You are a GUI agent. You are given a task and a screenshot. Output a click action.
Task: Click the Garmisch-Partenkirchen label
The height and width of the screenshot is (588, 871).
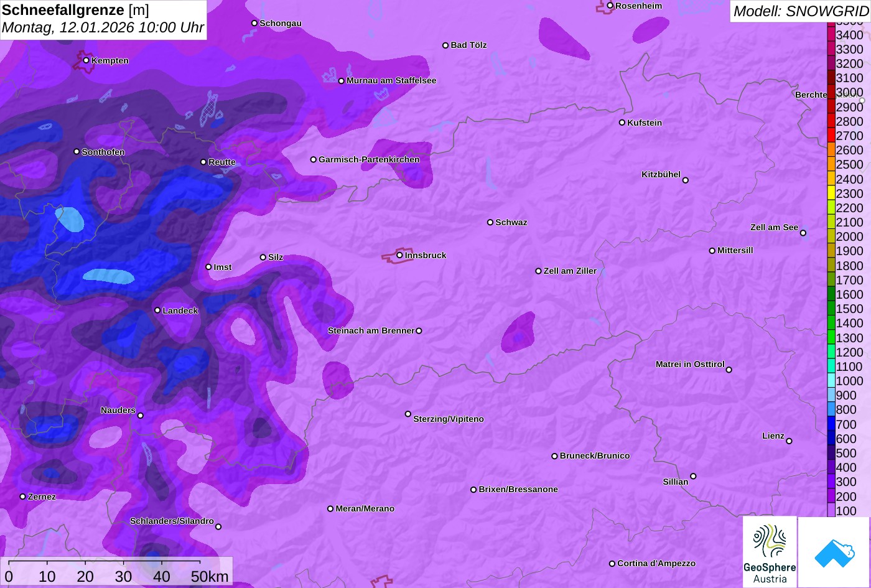pyautogui.click(x=369, y=159)
